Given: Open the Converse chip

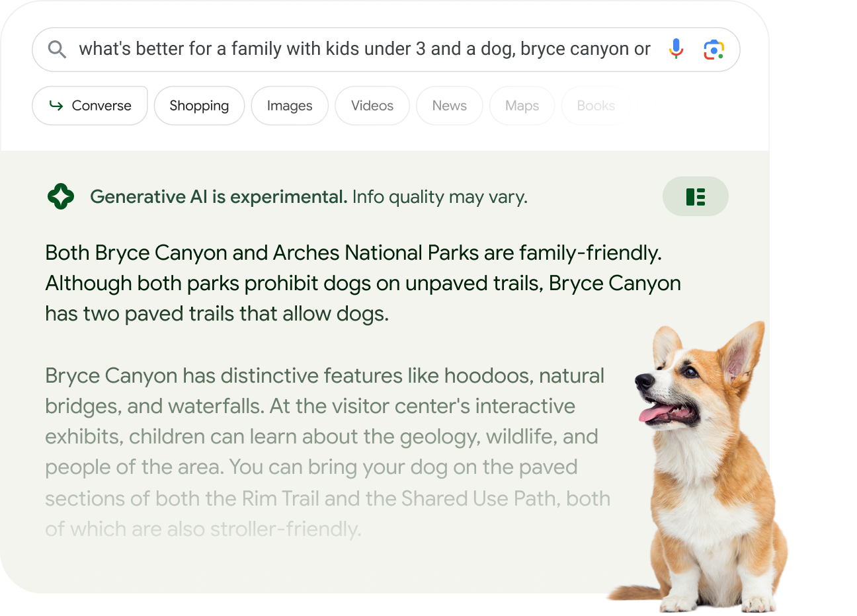Looking at the screenshot, I should pos(90,106).
